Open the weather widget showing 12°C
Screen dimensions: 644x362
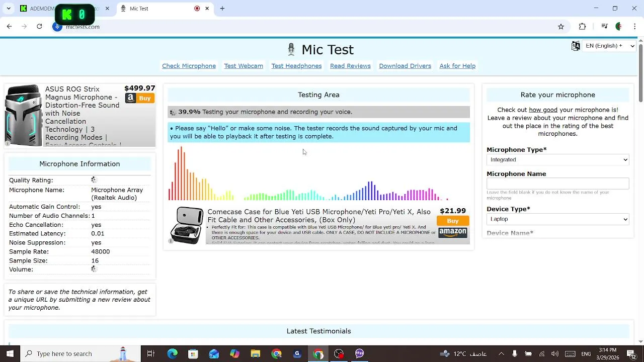point(463,353)
